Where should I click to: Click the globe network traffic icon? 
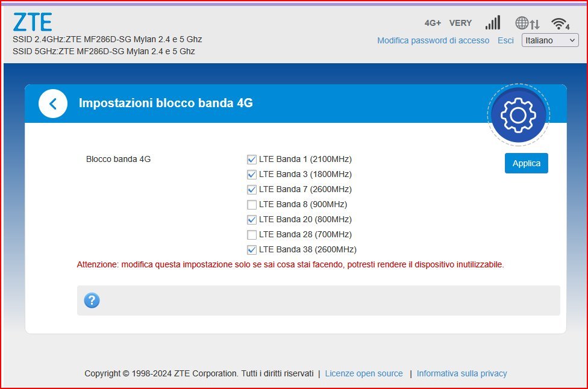click(527, 23)
